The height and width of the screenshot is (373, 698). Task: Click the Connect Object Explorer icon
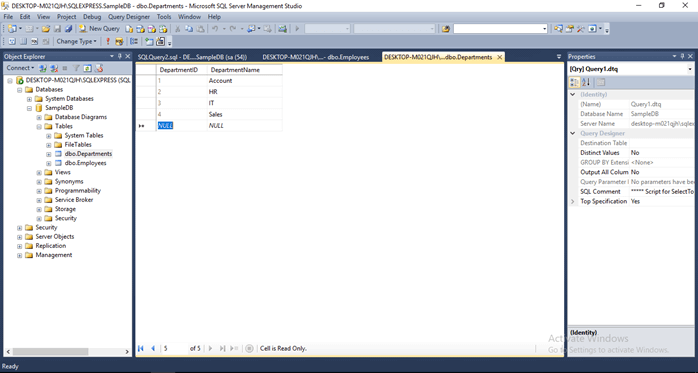pyautogui.click(x=43, y=68)
